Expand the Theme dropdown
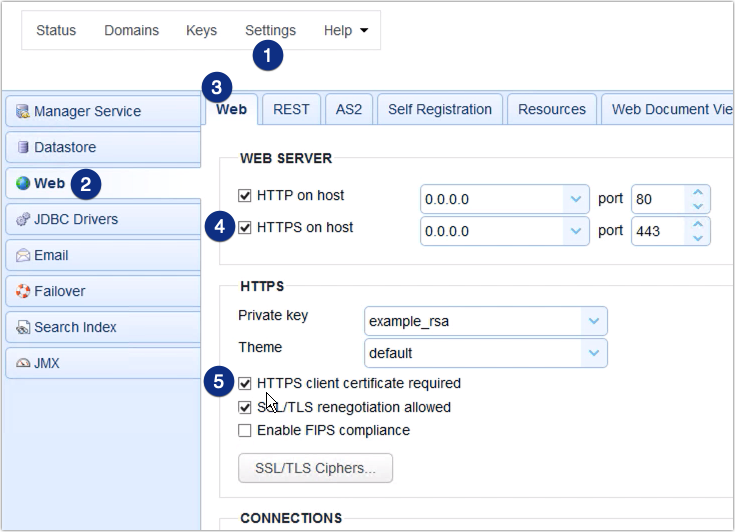This screenshot has height=532, width=735. coord(595,353)
